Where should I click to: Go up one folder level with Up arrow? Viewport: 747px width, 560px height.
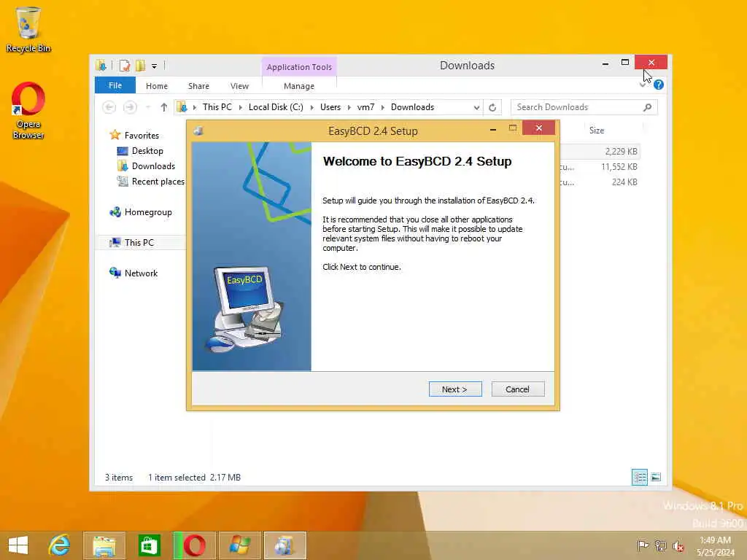164,107
